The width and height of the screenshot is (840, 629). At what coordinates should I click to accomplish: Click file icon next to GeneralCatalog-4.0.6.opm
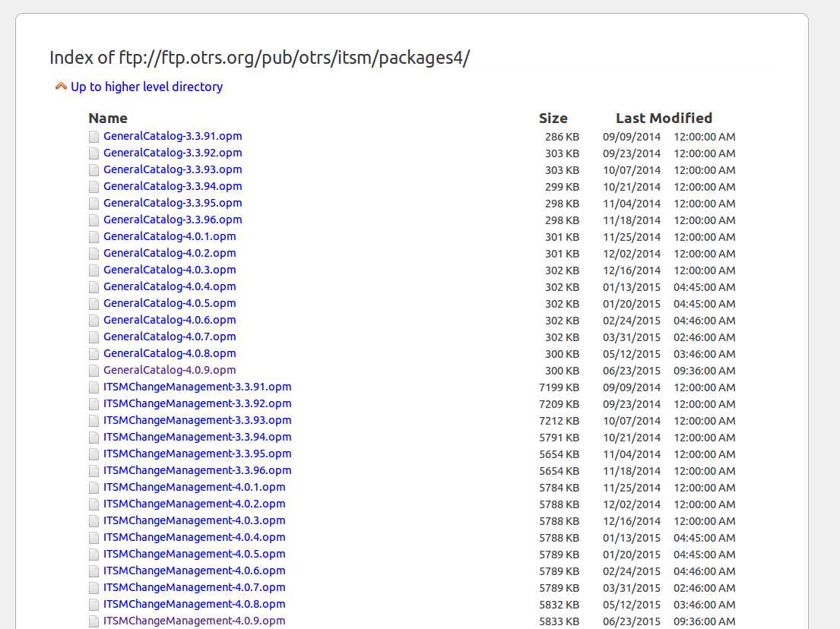pos(94,320)
